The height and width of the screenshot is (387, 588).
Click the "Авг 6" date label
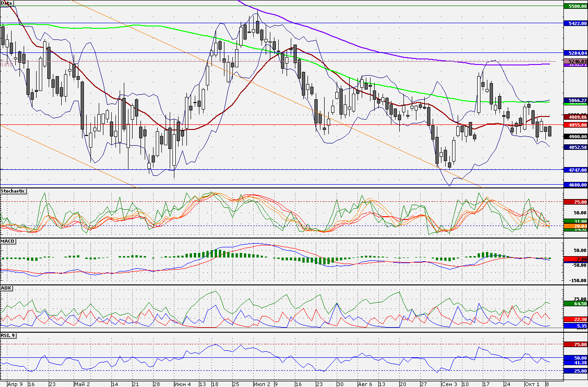(x=365, y=384)
